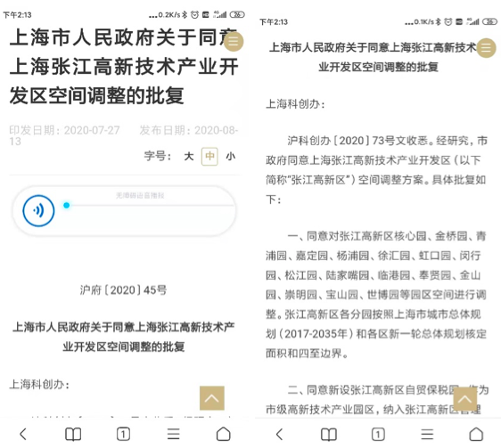Tap the document number 沪府〔2020〕45号
The height and width of the screenshot is (448, 501).
click(x=123, y=290)
